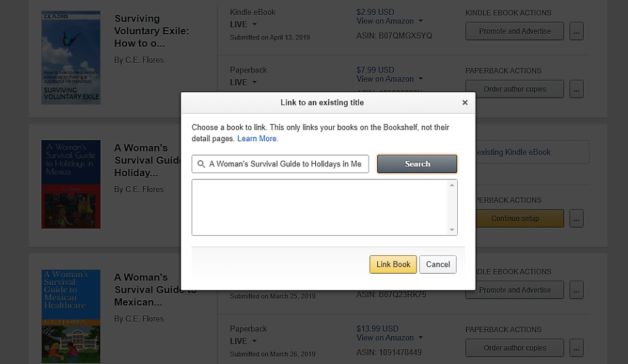628x364 pixels.
Task: Open the ellipsis menu beside Continue setup
Action: (x=576, y=218)
